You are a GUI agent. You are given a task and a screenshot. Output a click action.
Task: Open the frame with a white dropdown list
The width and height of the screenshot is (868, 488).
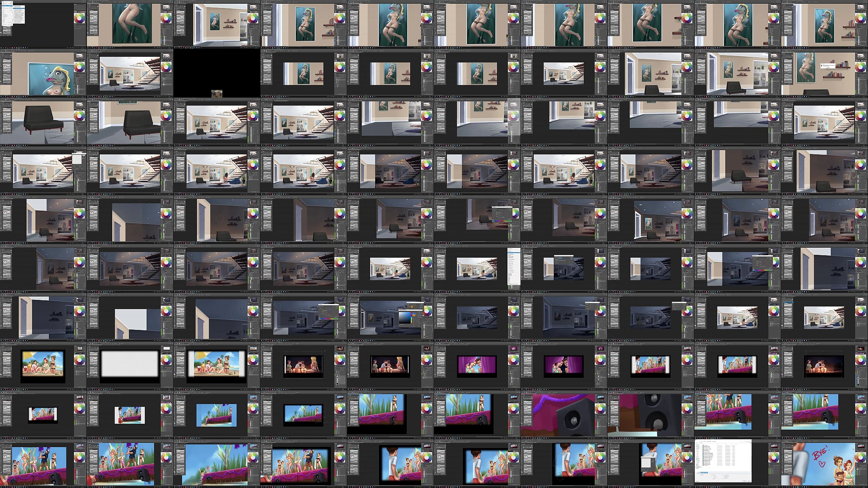[x=477, y=268]
